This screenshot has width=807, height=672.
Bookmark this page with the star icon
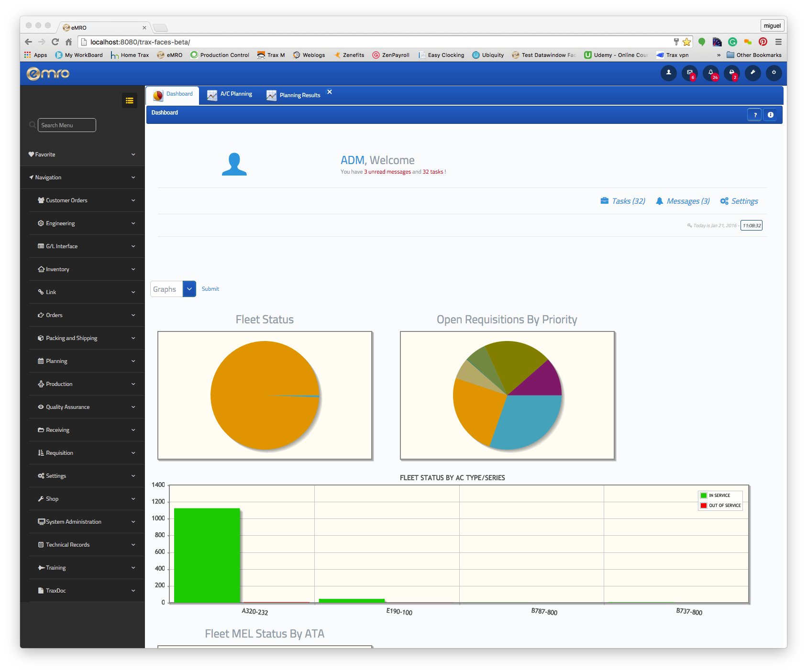coord(687,42)
